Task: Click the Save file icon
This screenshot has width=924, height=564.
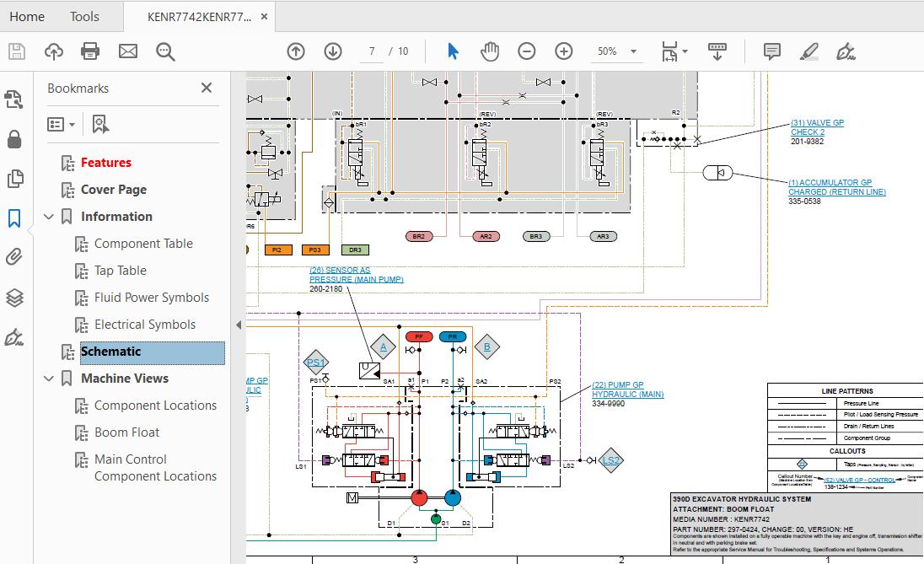Action: [x=17, y=51]
